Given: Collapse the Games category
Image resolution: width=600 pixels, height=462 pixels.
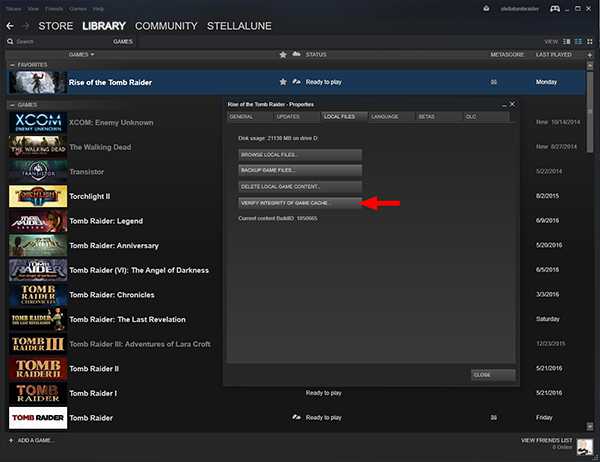Looking at the screenshot, I should pos(12,104).
